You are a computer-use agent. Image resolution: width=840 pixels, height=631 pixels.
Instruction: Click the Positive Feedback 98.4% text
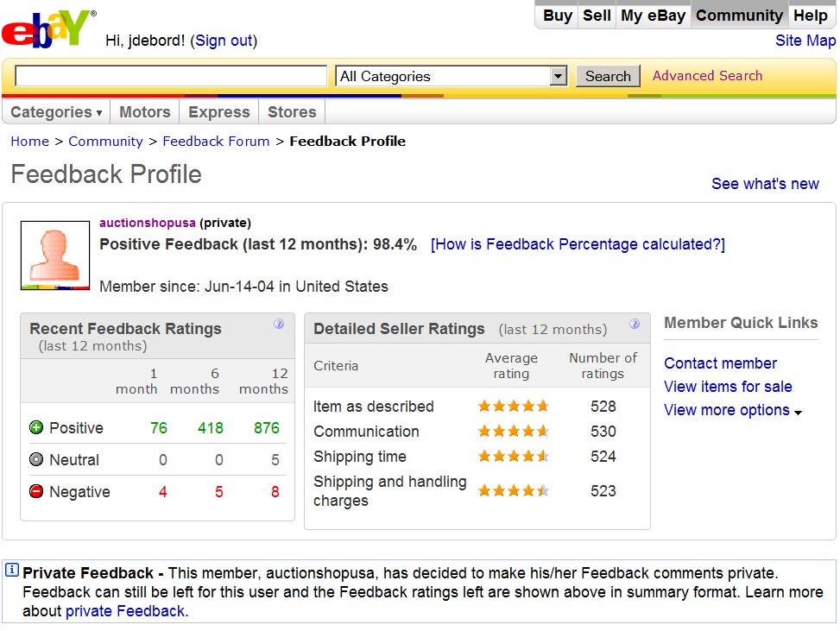pyautogui.click(x=258, y=244)
